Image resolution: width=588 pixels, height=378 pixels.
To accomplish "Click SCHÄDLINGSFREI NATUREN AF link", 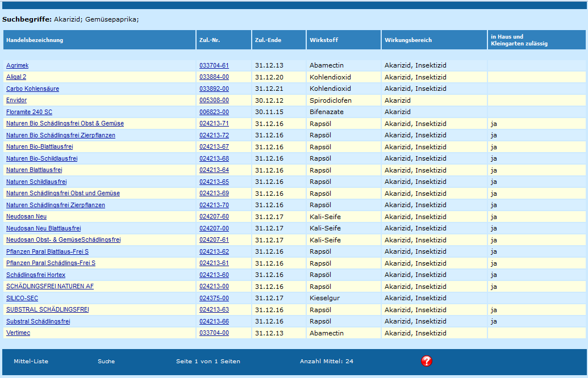I will pyautogui.click(x=50, y=286).
